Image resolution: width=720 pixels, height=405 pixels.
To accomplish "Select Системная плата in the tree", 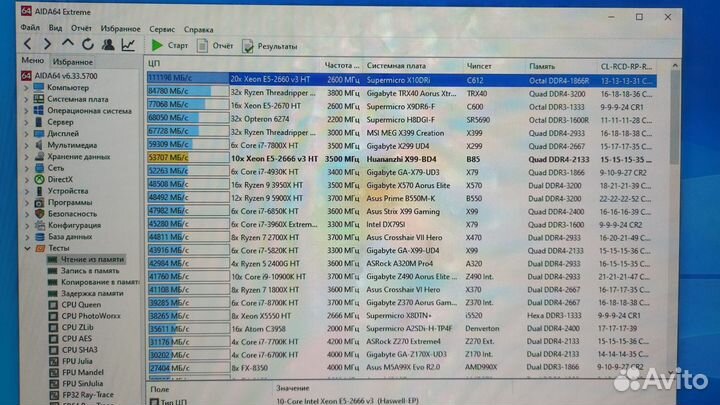I will (x=78, y=99).
